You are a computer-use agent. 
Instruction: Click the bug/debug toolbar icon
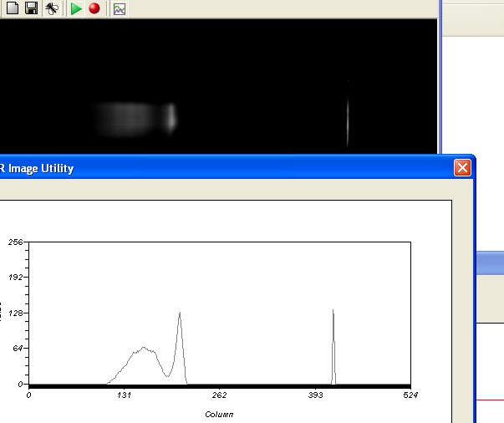tap(52, 8)
